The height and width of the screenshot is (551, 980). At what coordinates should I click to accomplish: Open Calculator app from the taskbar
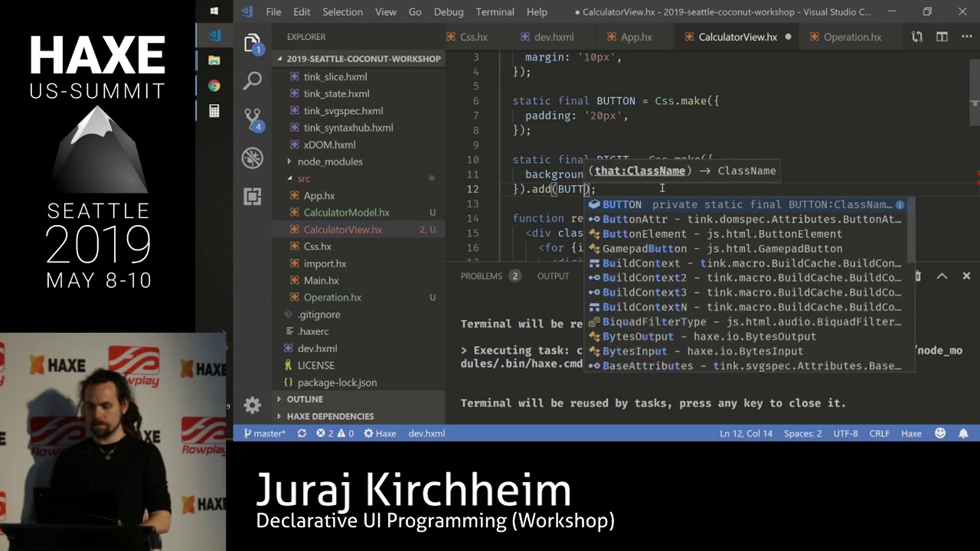[214, 111]
